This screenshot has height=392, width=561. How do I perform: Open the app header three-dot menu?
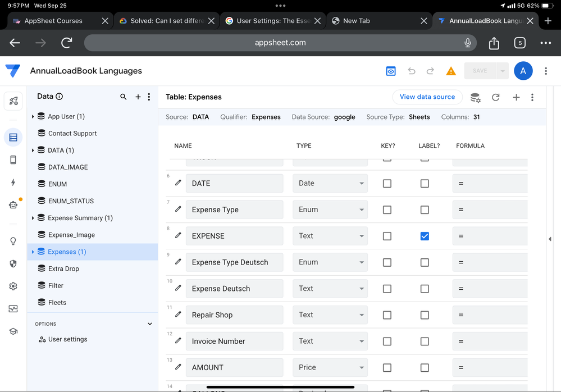coord(546,71)
